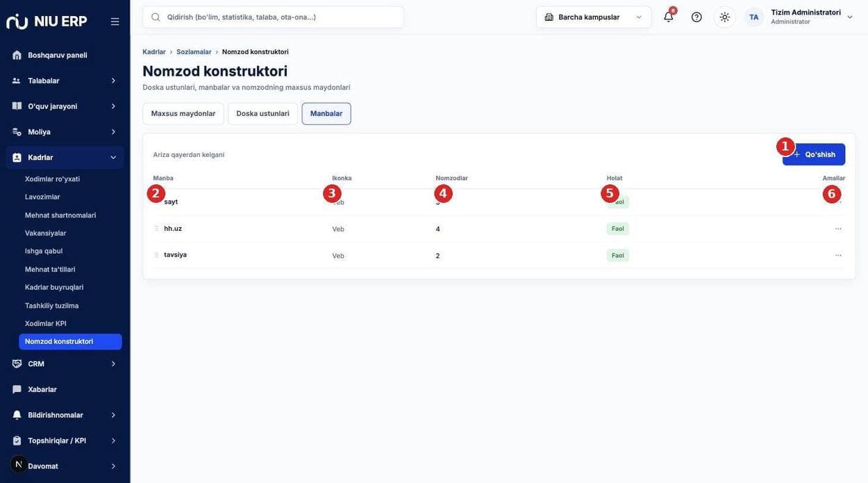
Task: Click the global search field
Action: coord(273,17)
